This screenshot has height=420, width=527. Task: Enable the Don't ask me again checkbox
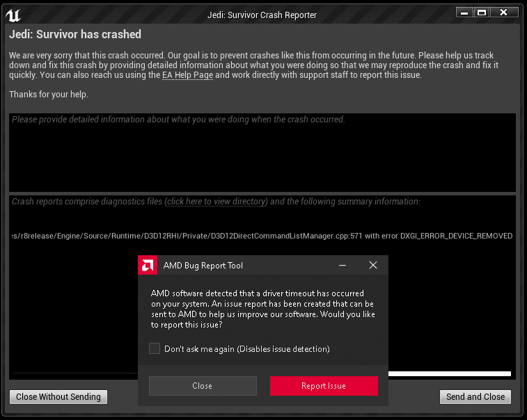pos(155,348)
